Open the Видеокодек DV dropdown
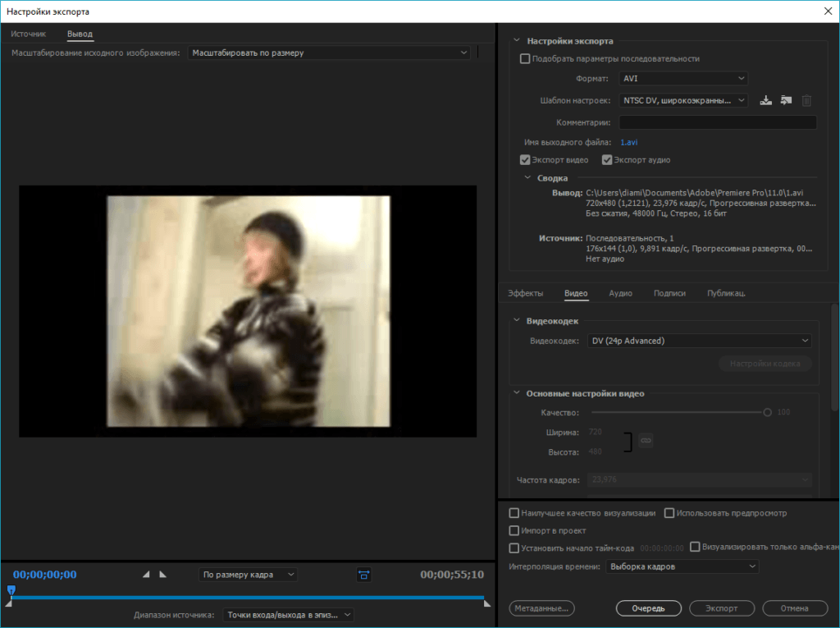The image size is (840, 628). [700, 341]
